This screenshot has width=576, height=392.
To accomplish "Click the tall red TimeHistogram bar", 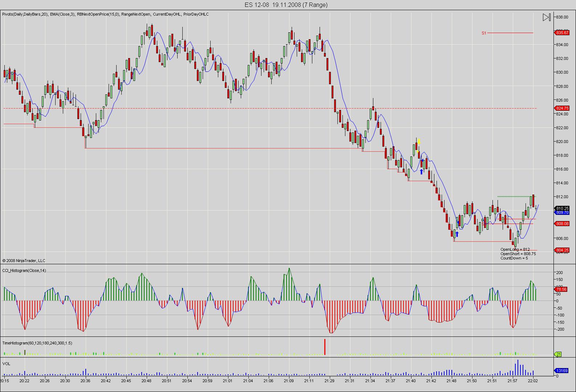I will pos(325,347).
